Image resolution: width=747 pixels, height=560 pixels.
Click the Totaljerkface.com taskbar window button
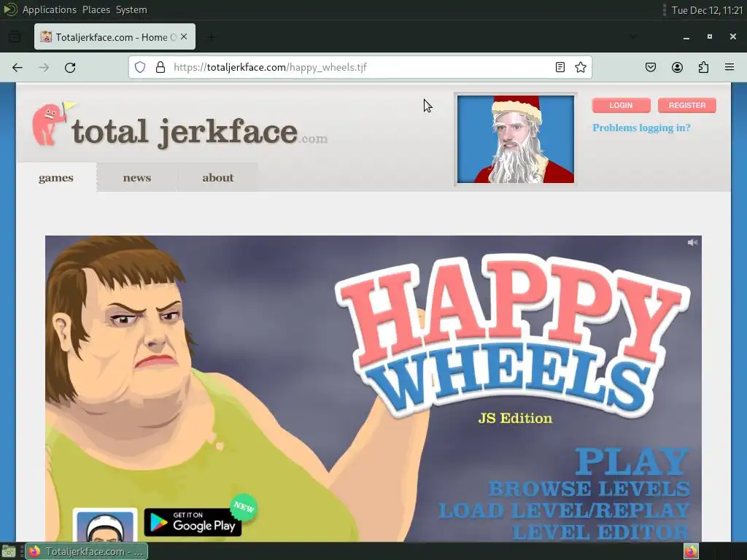click(x=87, y=552)
